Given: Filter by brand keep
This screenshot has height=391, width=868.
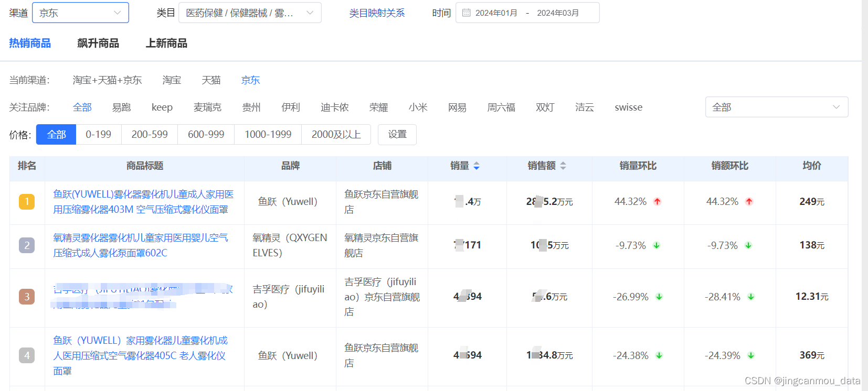Looking at the screenshot, I should (x=162, y=107).
